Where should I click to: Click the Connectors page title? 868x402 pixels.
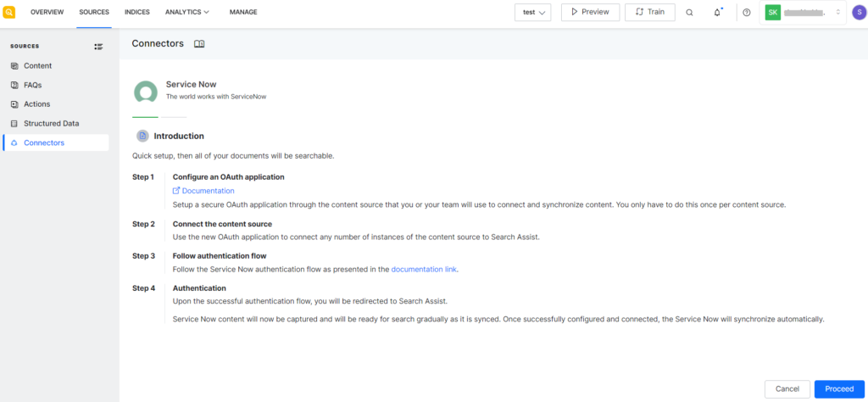click(158, 44)
